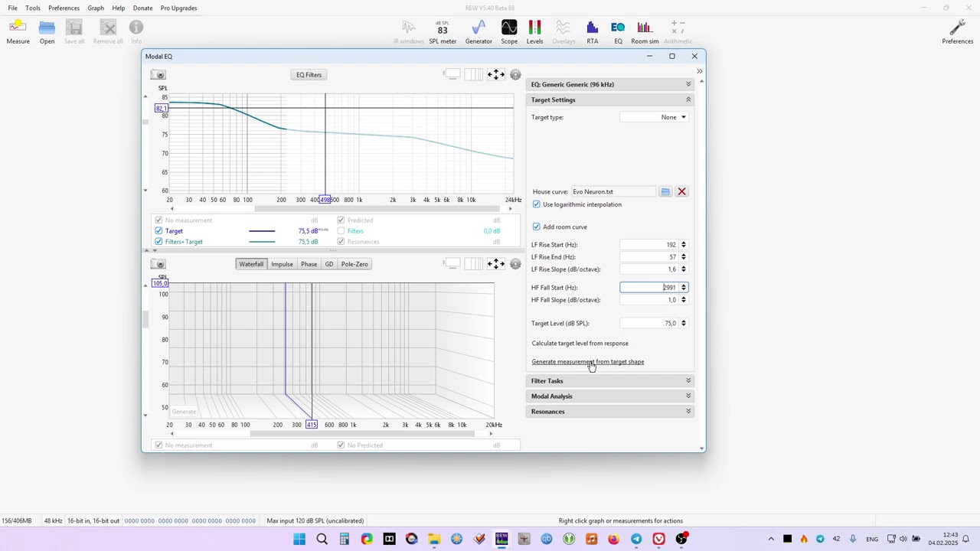Open the Pro Upgrades menu
The height and width of the screenshot is (551, 980).
click(178, 8)
